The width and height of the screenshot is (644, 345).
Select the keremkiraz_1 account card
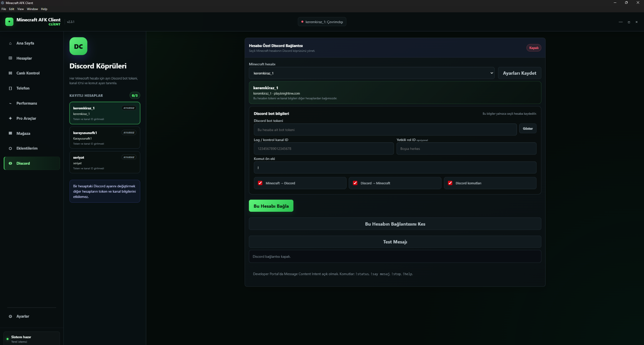click(x=105, y=113)
